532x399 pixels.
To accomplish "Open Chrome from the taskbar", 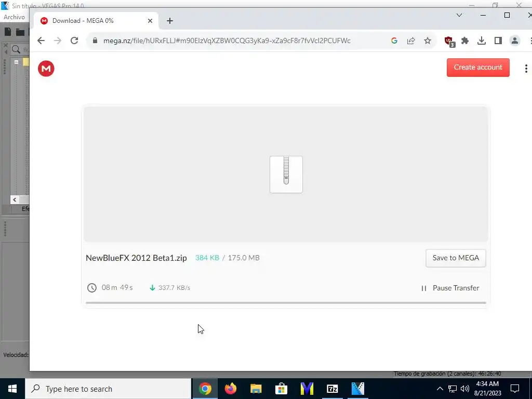I will click(x=205, y=389).
